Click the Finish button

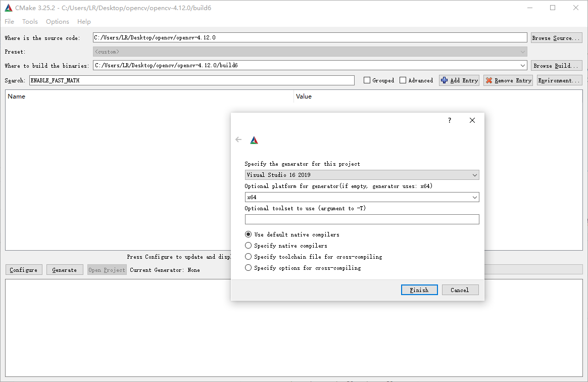point(419,290)
